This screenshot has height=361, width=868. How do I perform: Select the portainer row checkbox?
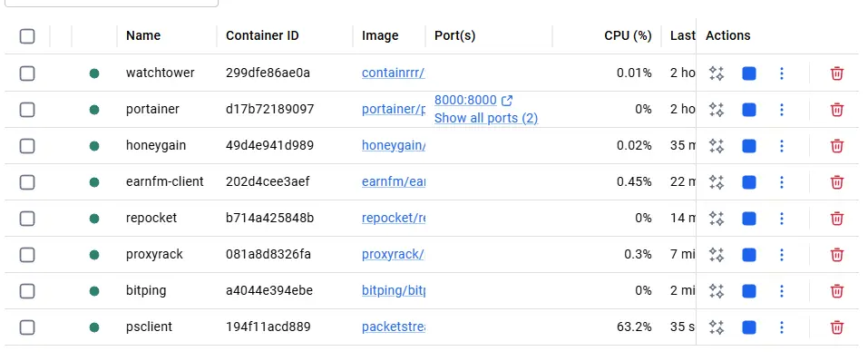(x=27, y=110)
